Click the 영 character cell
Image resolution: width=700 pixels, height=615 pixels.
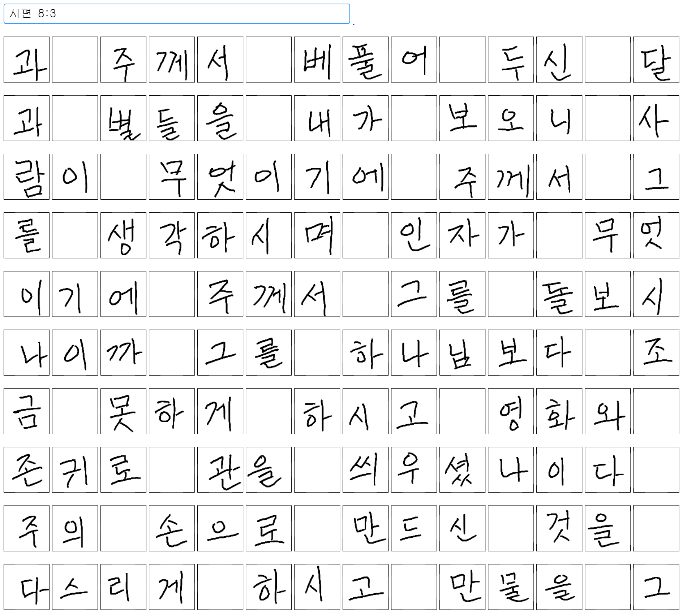511,411
